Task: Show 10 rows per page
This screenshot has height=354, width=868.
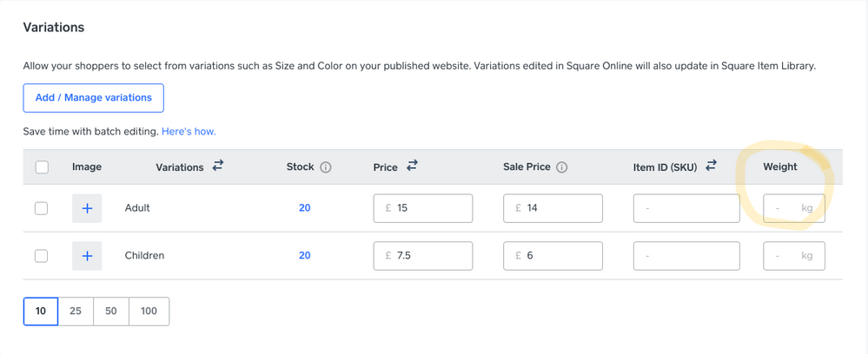Action: [x=41, y=311]
